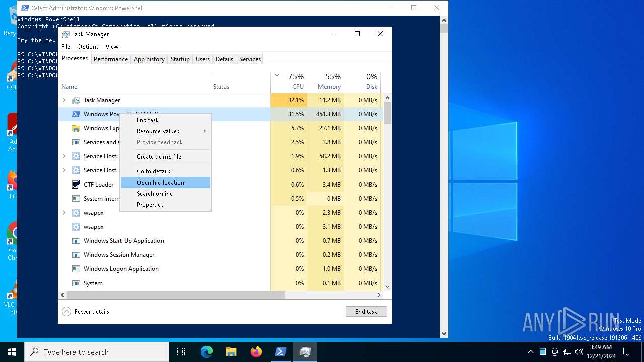Open Firefox from the taskbar

click(256, 352)
